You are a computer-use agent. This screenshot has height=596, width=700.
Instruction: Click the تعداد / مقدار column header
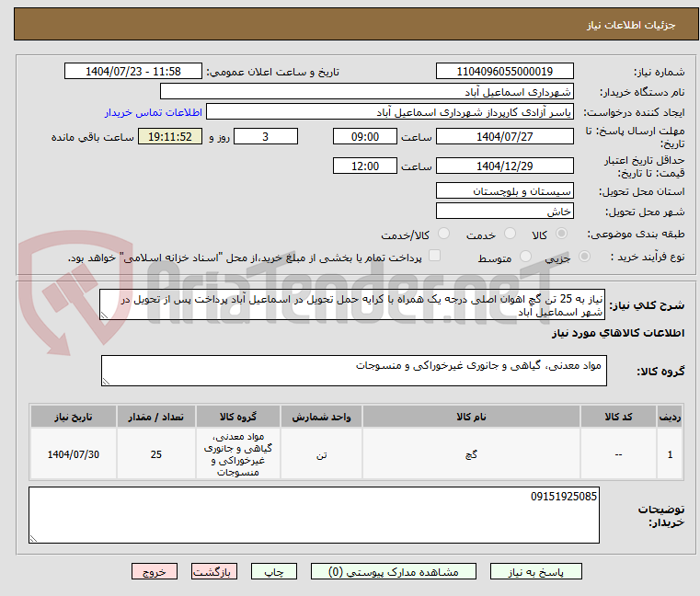(x=155, y=417)
